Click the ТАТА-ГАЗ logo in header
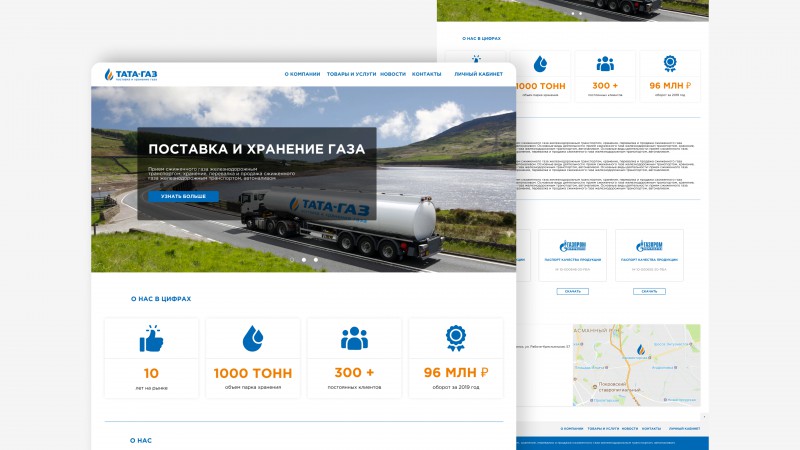800x450 pixels. 131,74
